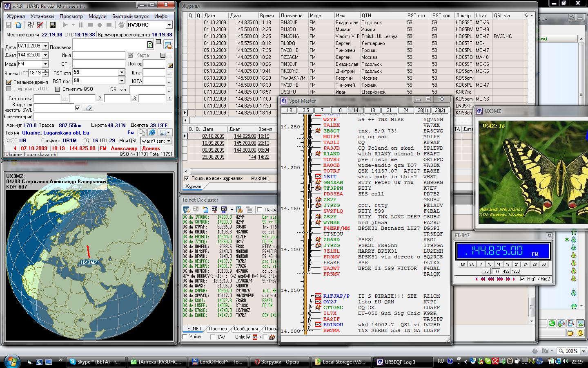Open the Диап band dropdown
The width and height of the screenshot is (588, 368).
[x=45, y=55]
